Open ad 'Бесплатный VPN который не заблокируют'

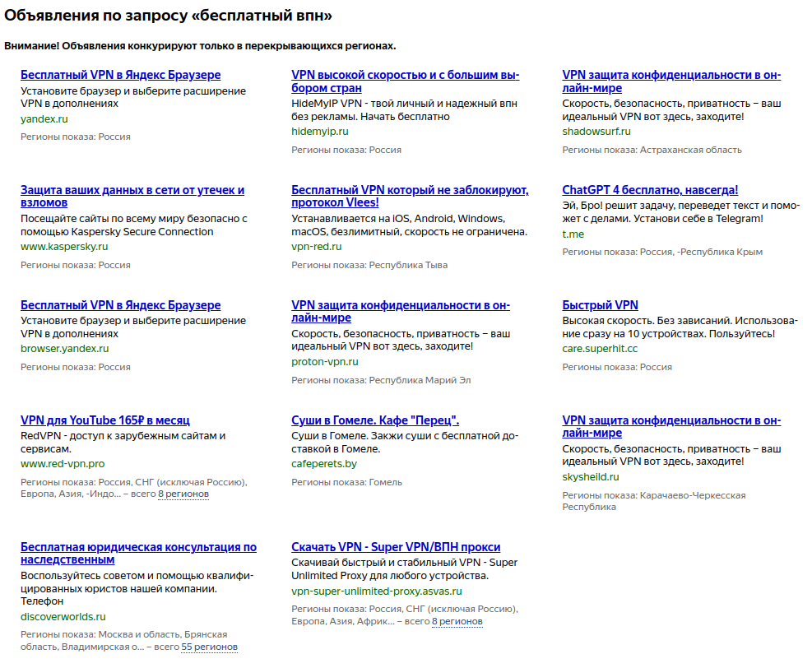[x=410, y=197]
